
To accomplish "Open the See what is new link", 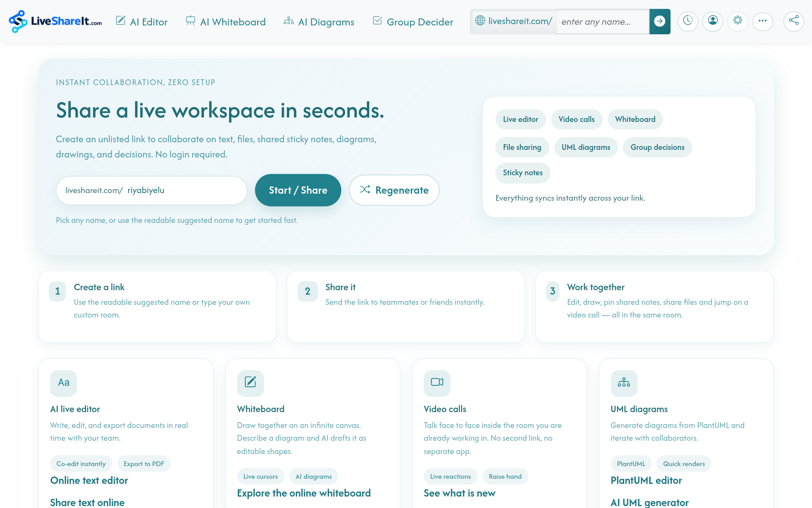I will [459, 493].
